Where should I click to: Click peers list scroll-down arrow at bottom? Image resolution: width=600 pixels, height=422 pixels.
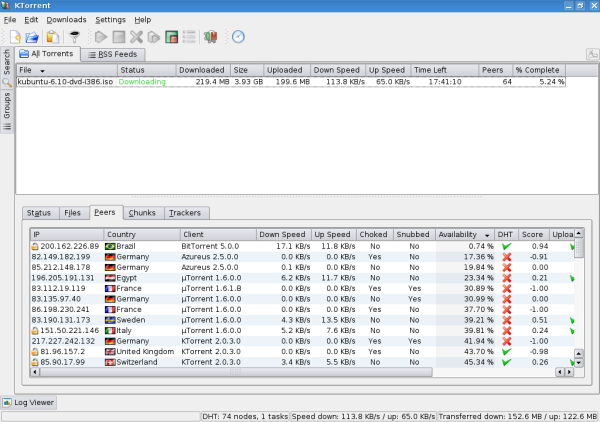[579, 363]
